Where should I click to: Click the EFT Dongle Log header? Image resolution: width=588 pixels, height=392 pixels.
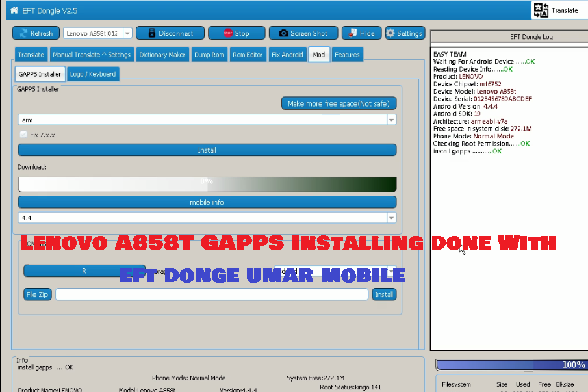coord(531,37)
